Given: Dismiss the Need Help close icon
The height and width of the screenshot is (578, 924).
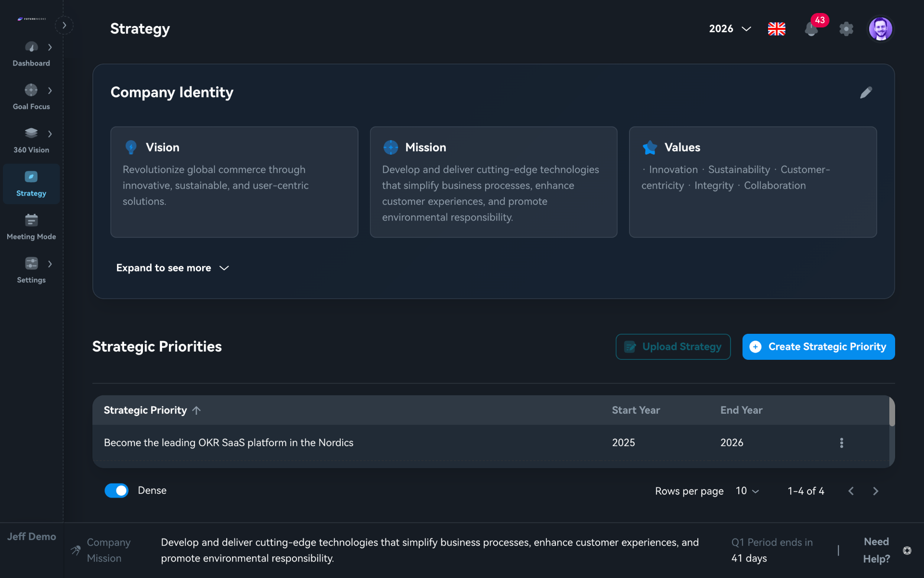Looking at the screenshot, I should coord(907,551).
